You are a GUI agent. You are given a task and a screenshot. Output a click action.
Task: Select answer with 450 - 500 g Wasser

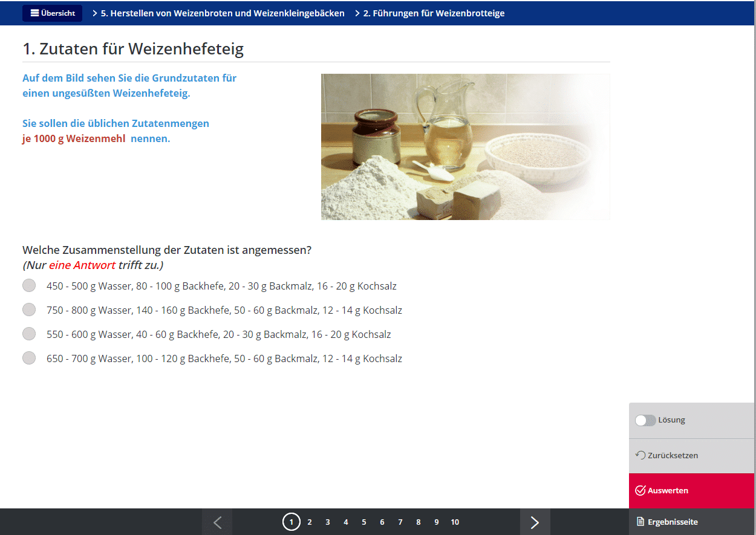29,286
